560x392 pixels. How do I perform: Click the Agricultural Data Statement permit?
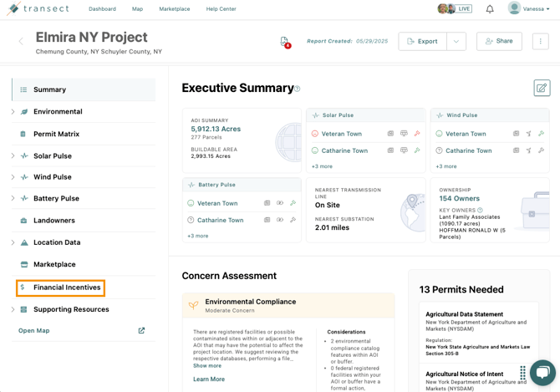pyautogui.click(x=464, y=314)
